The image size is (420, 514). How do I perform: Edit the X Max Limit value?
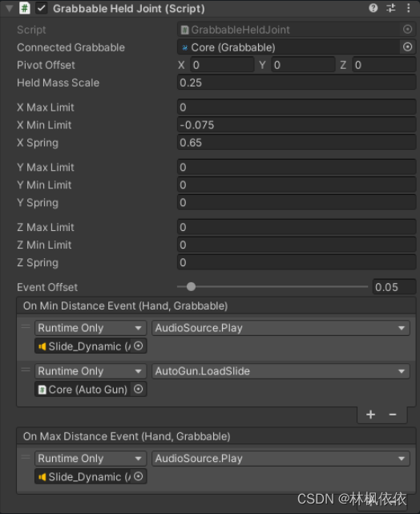point(297,107)
